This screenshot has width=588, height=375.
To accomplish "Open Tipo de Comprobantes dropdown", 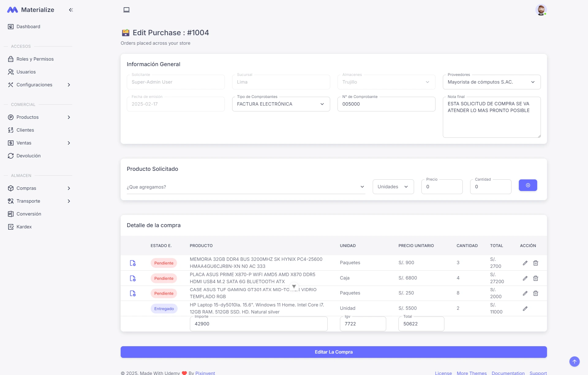I will pyautogui.click(x=281, y=104).
